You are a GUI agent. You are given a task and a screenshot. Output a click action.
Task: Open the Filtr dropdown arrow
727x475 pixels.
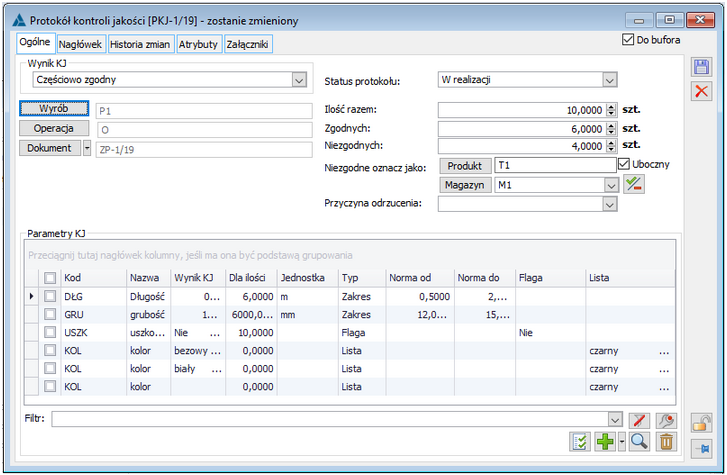(615, 419)
